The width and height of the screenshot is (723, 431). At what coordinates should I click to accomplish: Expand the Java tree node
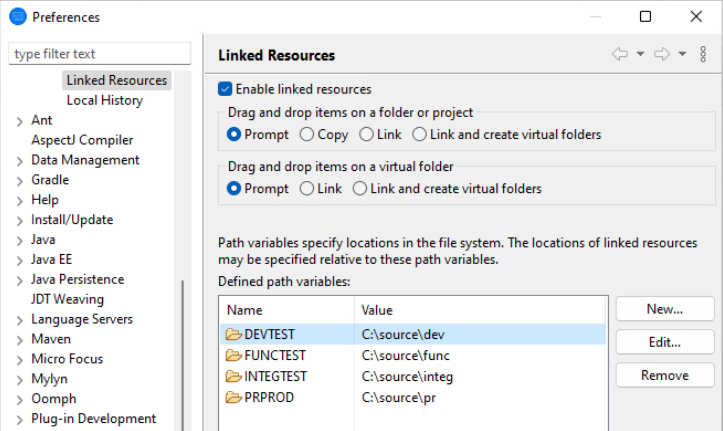click(20, 240)
